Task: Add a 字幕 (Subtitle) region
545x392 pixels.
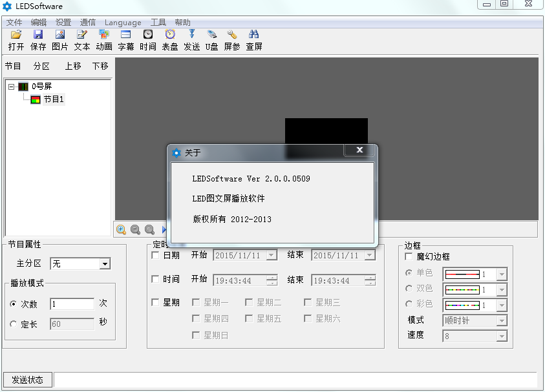Action: [126, 34]
